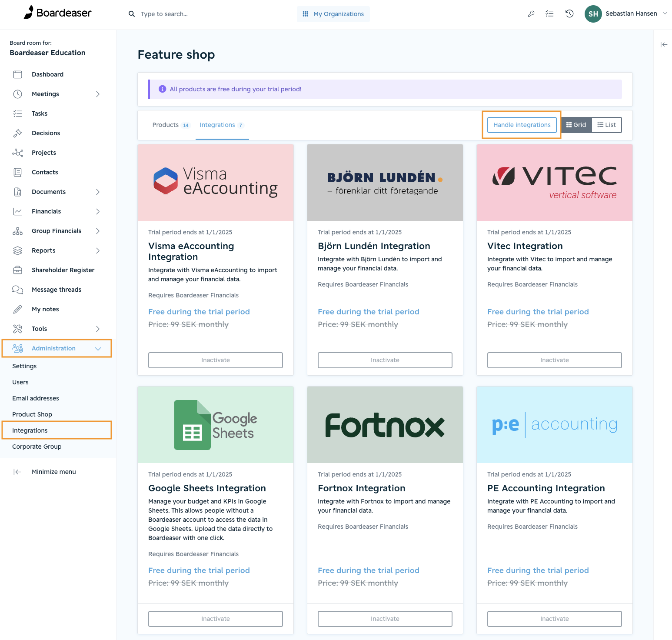Open Email addresses menu item
Screen dimensions: 672x640
36,398
